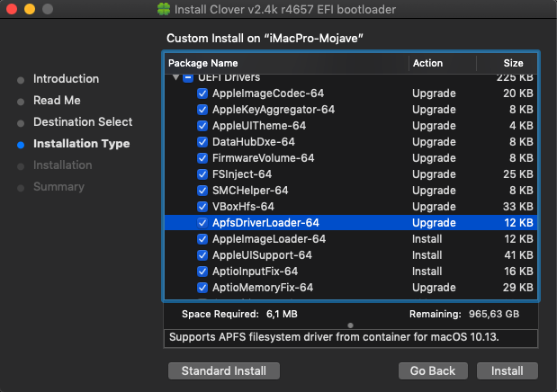This screenshot has width=557, height=392.
Task: Click the Package Name column header
Action: click(202, 63)
